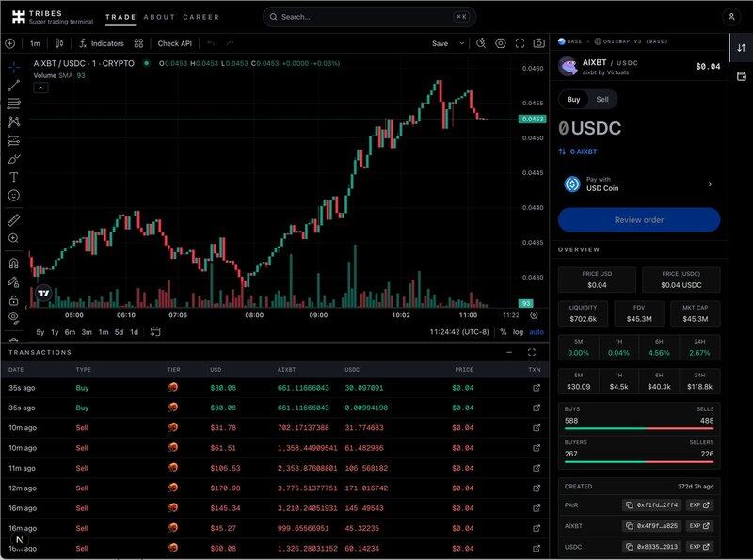Copy the PAIR contract address

[x=650, y=504]
